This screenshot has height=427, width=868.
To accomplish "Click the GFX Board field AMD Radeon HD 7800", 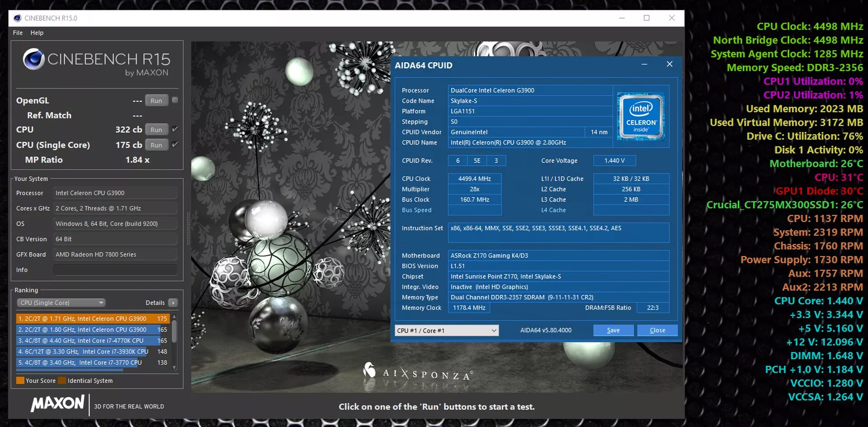I will pyautogui.click(x=115, y=254).
